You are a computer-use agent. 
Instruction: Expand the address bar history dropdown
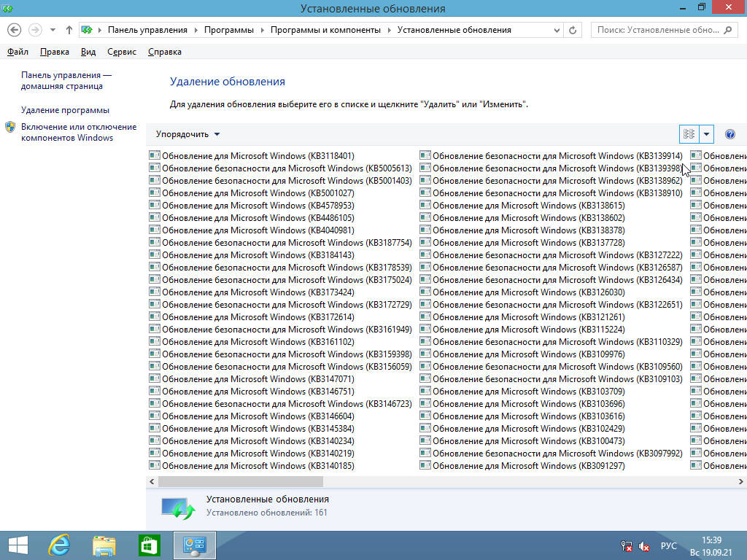[x=557, y=30]
